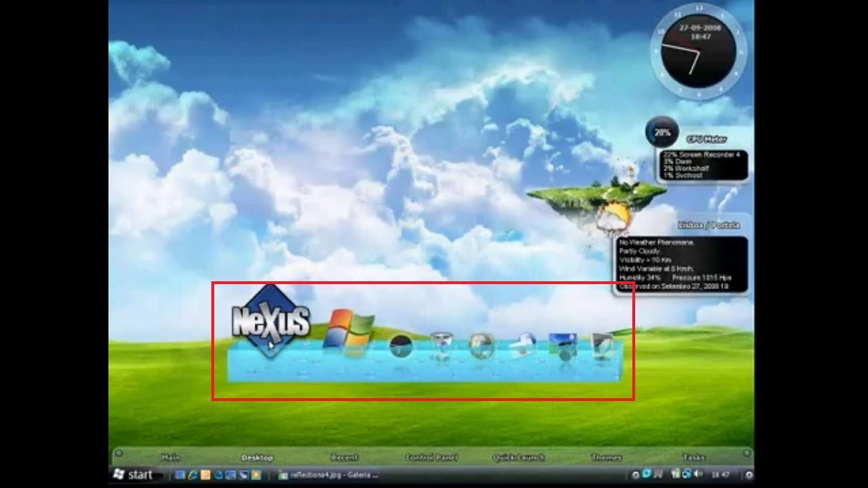Image resolution: width=868 pixels, height=488 pixels.
Task: Launch Internet Explorer from quick launch
Action: 193,475
